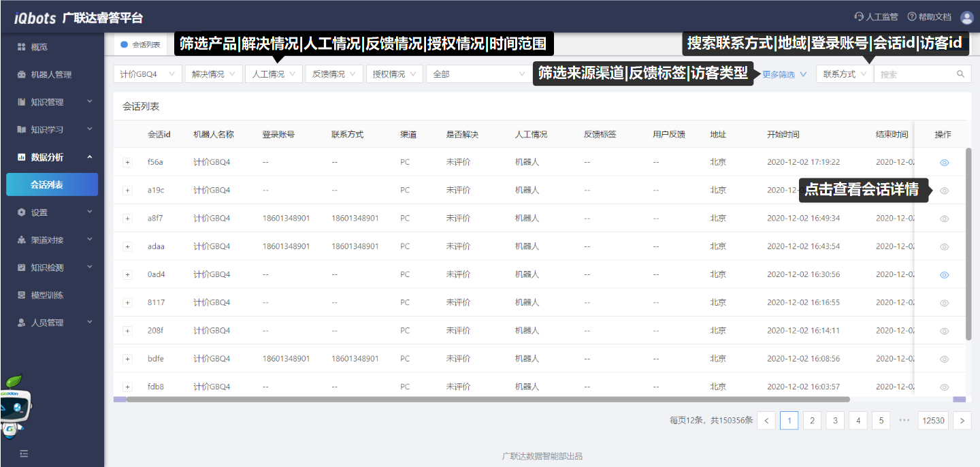This screenshot has height=467, width=980.
Task: Expand 知识管理 sidebar menu
Action: (x=52, y=102)
